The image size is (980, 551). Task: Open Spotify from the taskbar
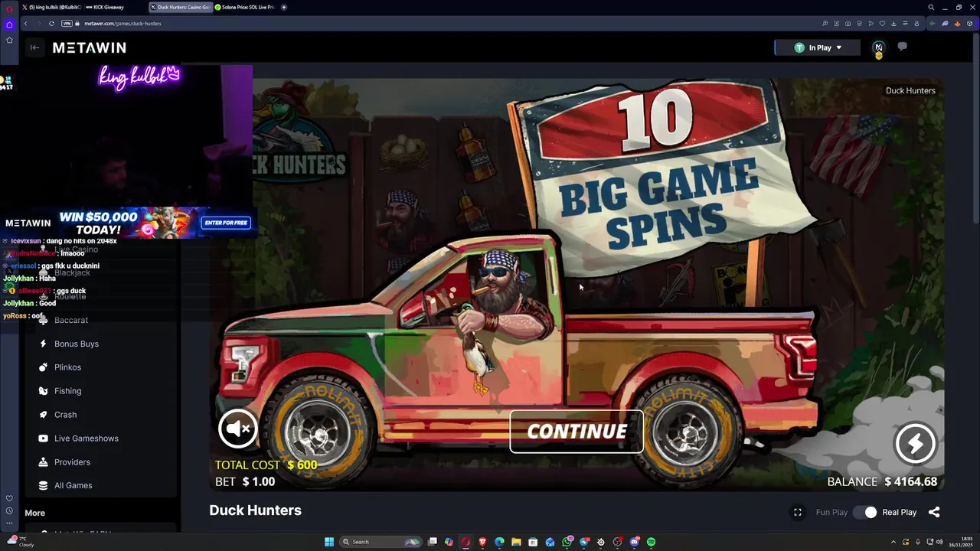651,542
